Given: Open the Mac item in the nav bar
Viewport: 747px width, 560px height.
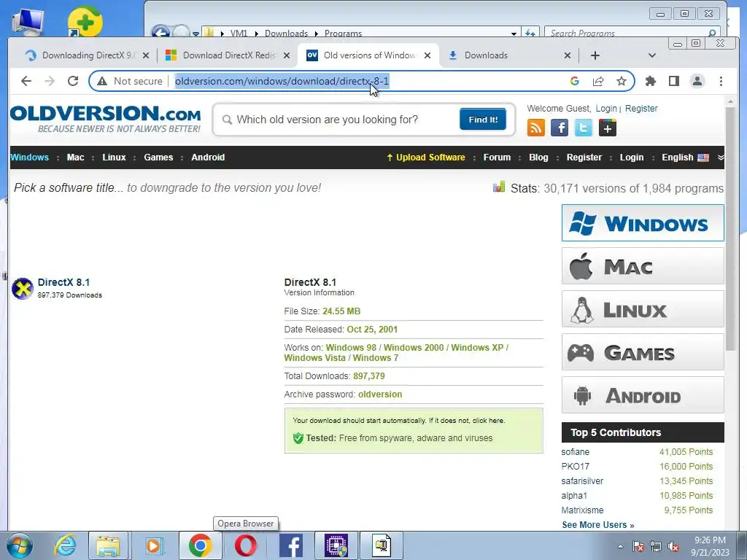Looking at the screenshot, I should (x=75, y=157).
